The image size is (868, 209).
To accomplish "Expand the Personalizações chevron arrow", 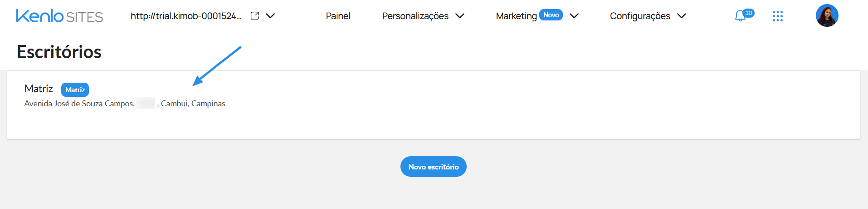I will 460,16.
